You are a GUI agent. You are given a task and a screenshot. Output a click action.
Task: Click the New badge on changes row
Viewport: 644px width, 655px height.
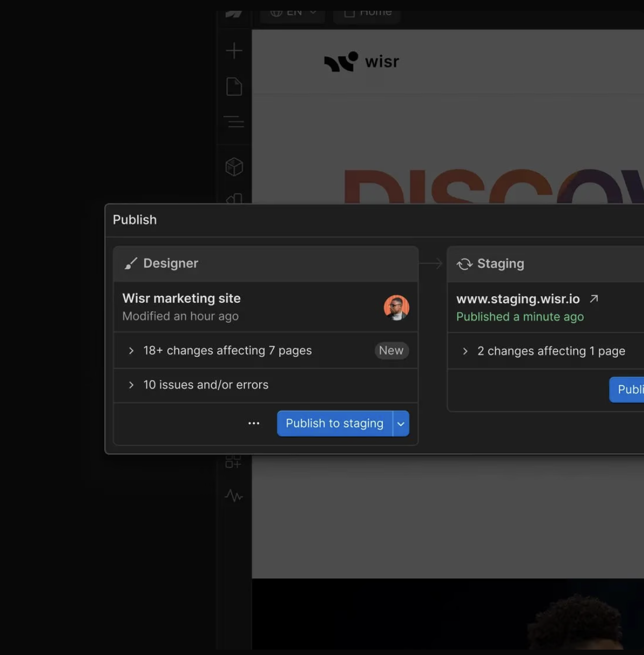pyautogui.click(x=391, y=351)
